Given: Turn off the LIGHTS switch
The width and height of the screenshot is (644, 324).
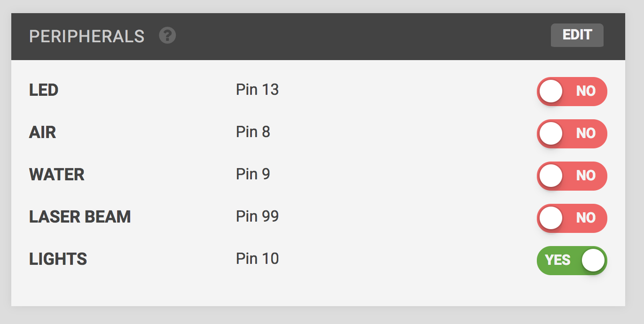Looking at the screenshot, I should pos(572,260).
